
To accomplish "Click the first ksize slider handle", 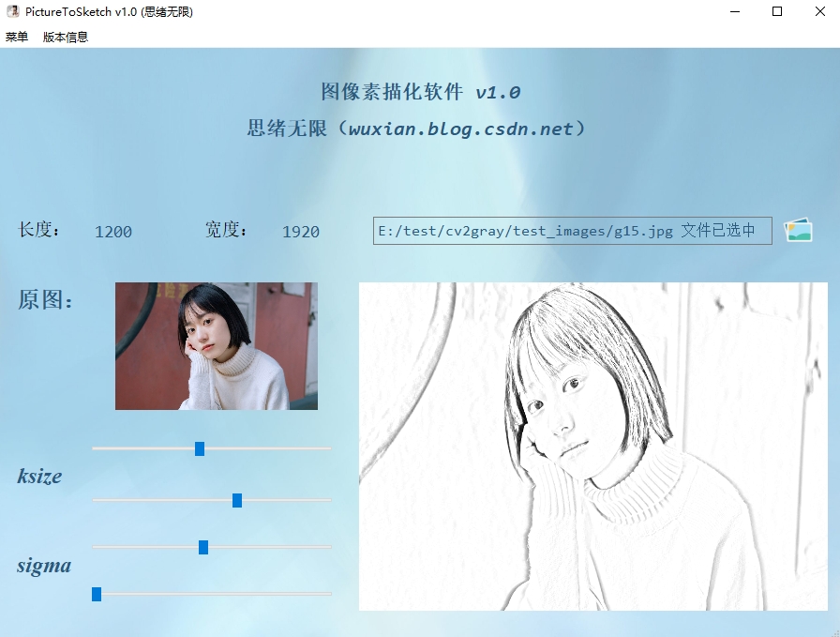I will [x=200, y=448].
